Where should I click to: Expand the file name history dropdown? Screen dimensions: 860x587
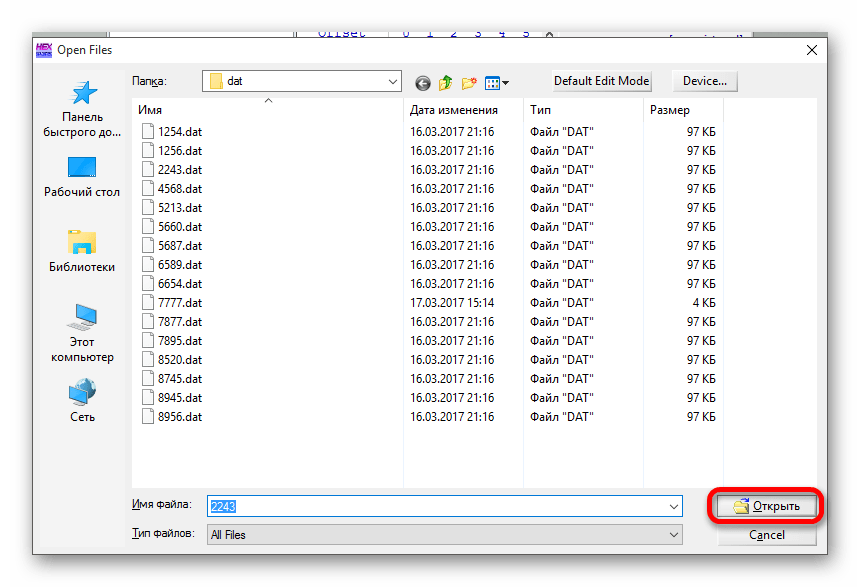[673, 507]
